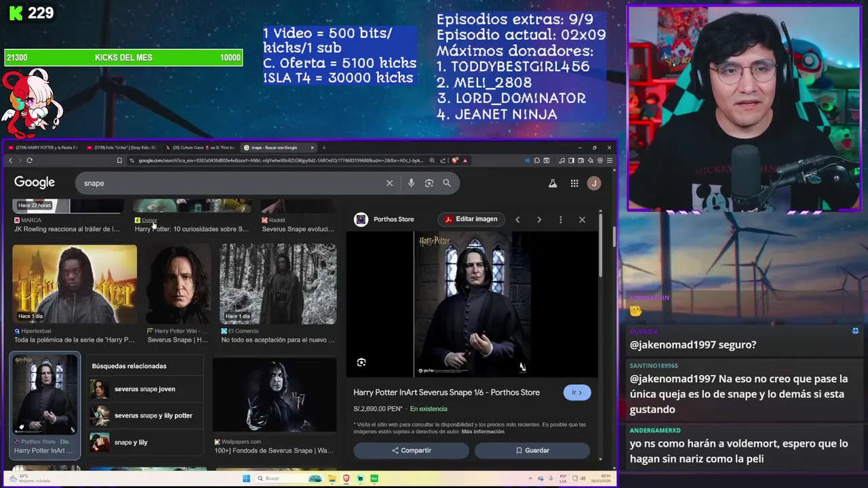The height and width of the screenshot is (488, 868).
Task: Open more options in image preview panel
Action: pos(560,220)
